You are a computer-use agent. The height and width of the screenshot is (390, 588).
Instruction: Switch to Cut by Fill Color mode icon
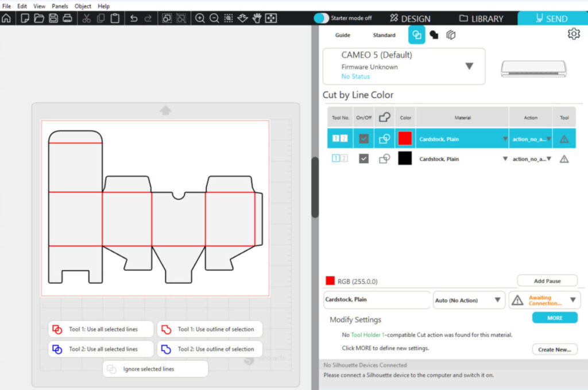point(434,35)
